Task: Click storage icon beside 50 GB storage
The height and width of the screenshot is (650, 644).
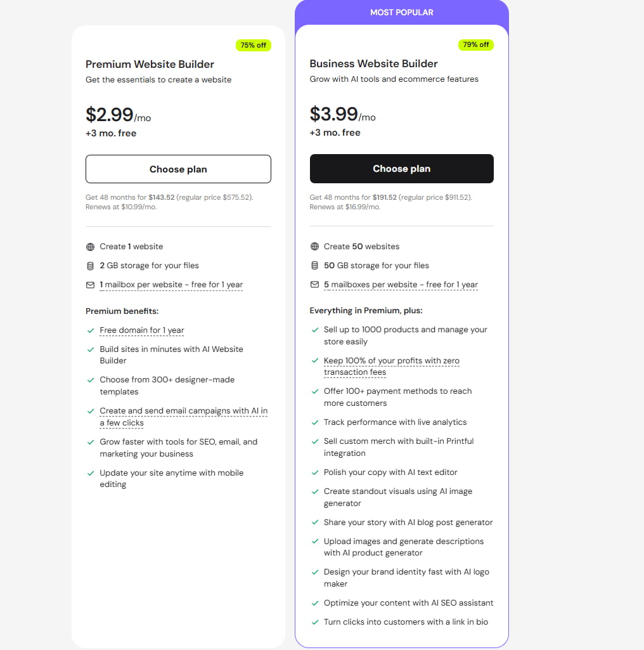Action: click(x=314, y=266)
